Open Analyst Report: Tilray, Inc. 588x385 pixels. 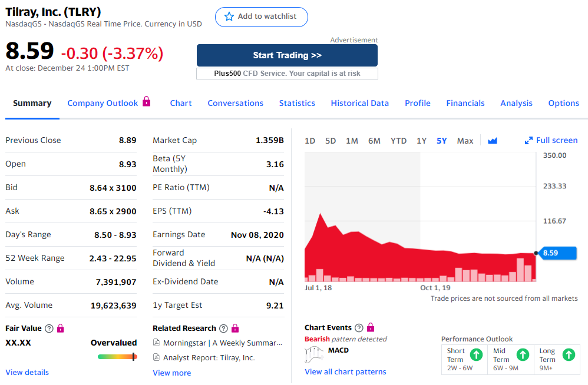209,358
